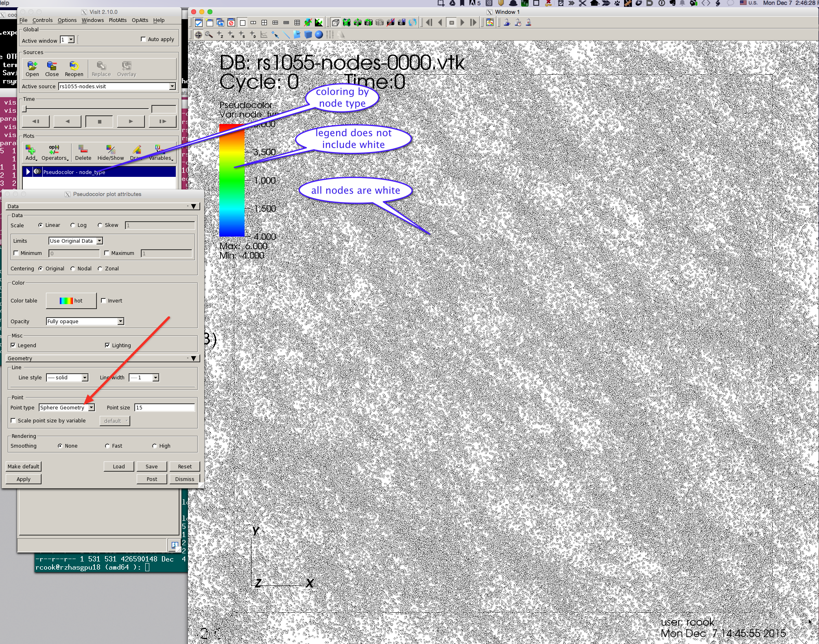819x644 pixels.
Task: Click the 2x2 window layout icon
Action: (264, 23)
